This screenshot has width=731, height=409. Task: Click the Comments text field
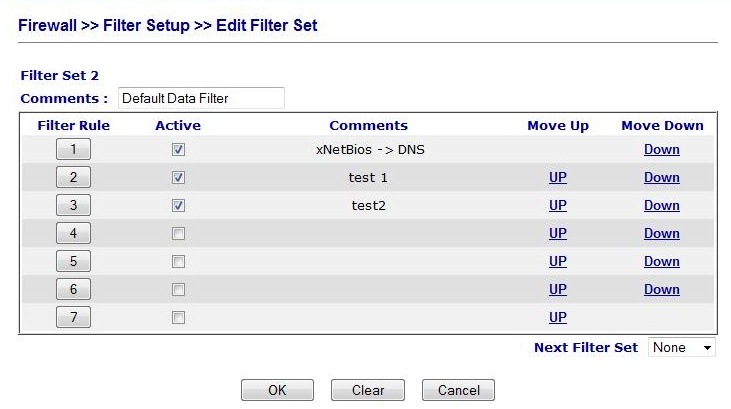point(201,98)
